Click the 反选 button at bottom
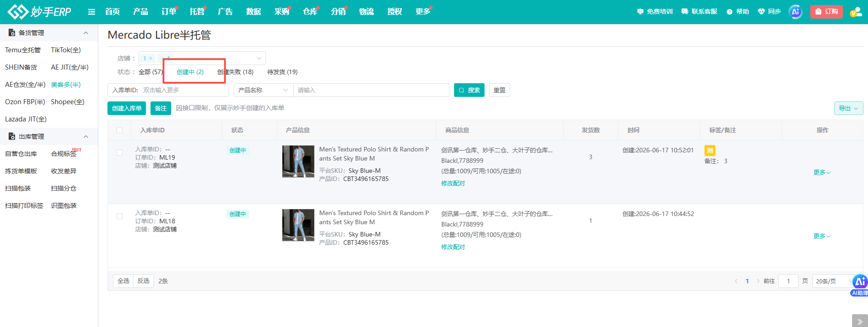The image size is (868, 327). [x=143, y=281]
